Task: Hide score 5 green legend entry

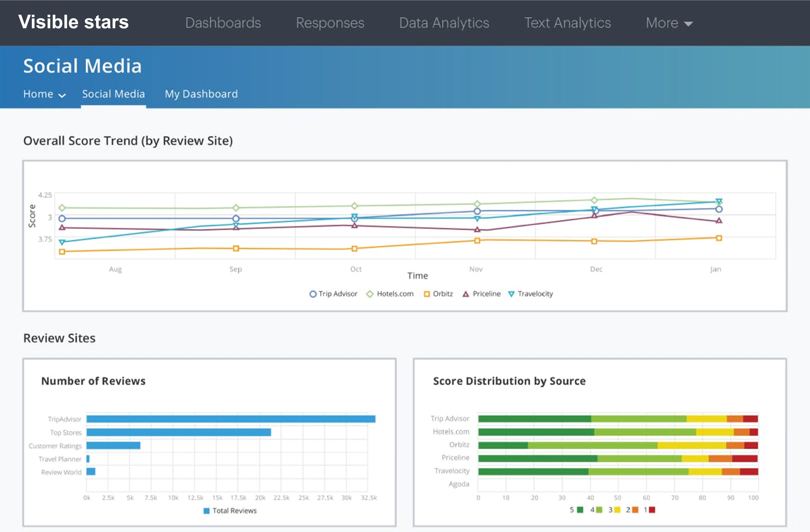Action: coord(580,510)
